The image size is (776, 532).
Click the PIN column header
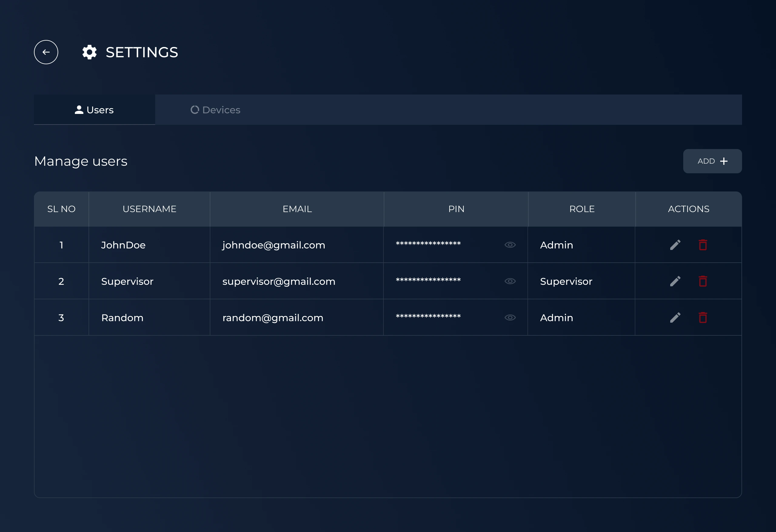[456, 209]
